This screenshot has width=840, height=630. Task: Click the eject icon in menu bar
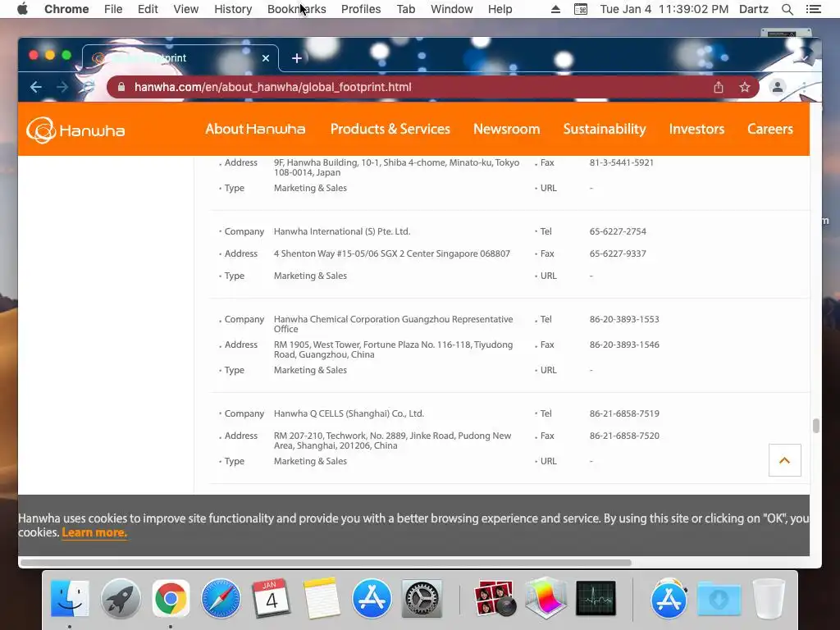pyautogui.click(x=555, y=9)
